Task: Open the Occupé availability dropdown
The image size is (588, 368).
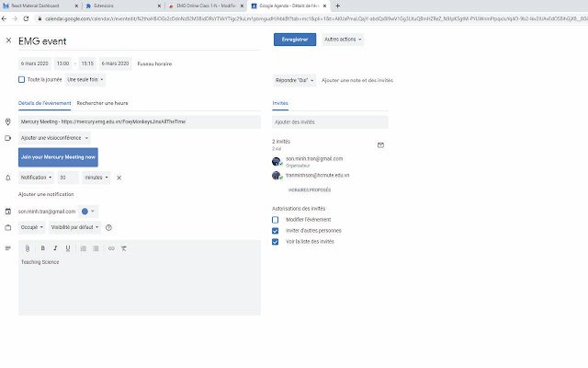Action: [x=32, y=227]
